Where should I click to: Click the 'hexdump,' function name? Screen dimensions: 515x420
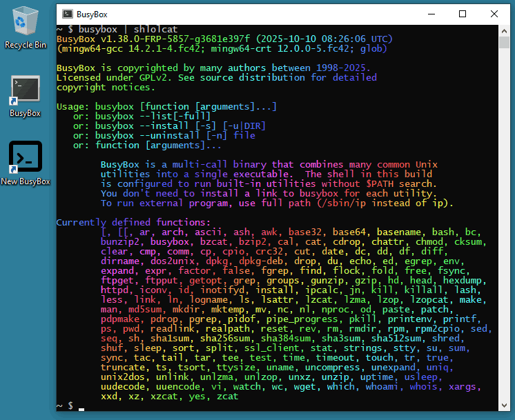(465, 281)
